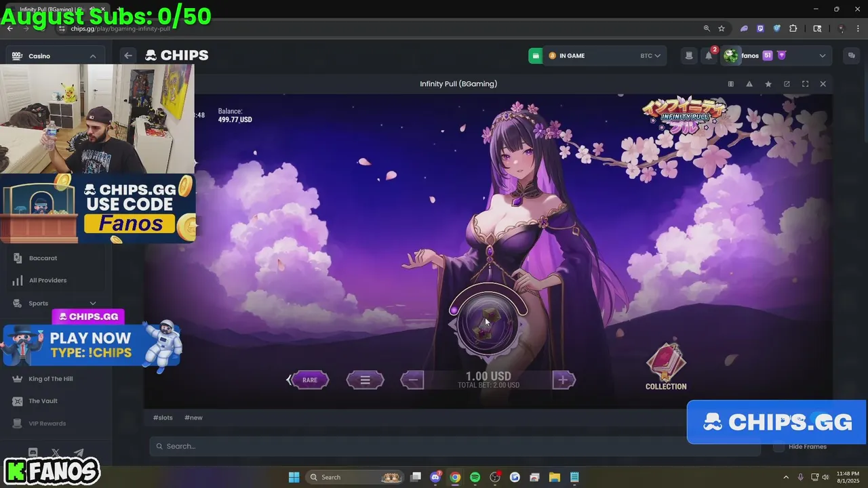
Task: Open the Telegram link in sidebar
Action: pyautogui.click(x=79, y=453)
